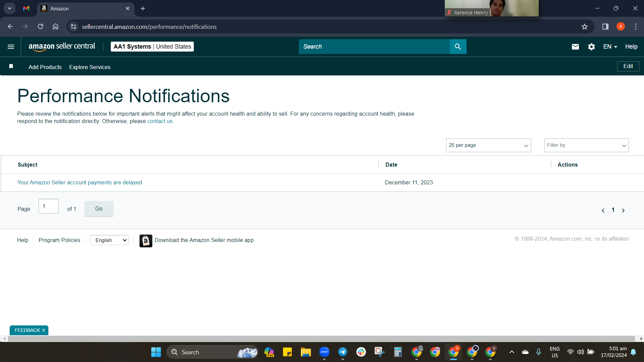Open the Chrome three-dot menu
Image resolution: width=644 pixels, height=362 pixels.
[636, 26]
